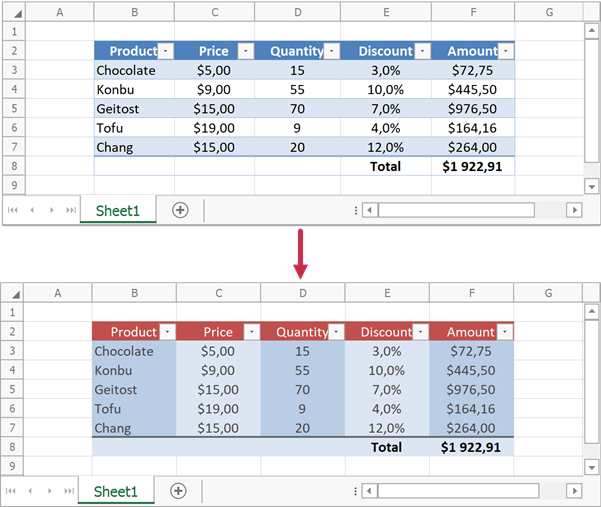Image resolution: width=601 pixels, height=507 pixels.
Task: Click 12,0% discount in red table
Action: click(x=387, y=428)
